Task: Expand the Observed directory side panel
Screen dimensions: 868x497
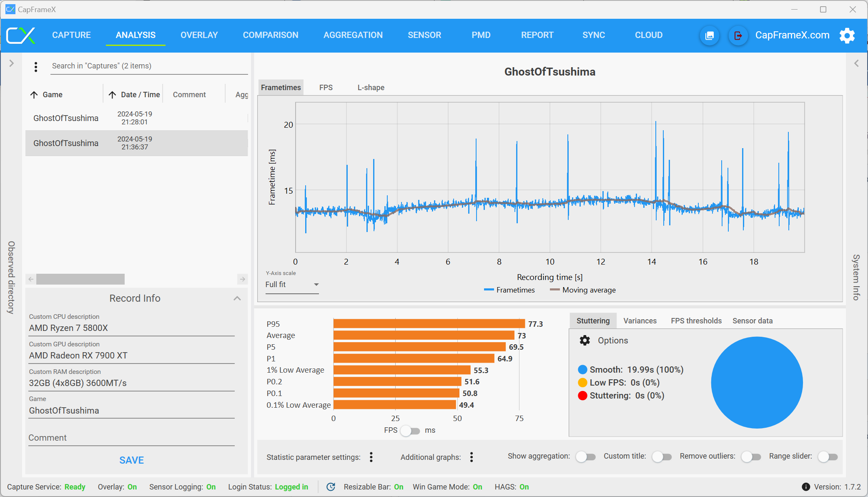Action: click(x=12, y=63)
